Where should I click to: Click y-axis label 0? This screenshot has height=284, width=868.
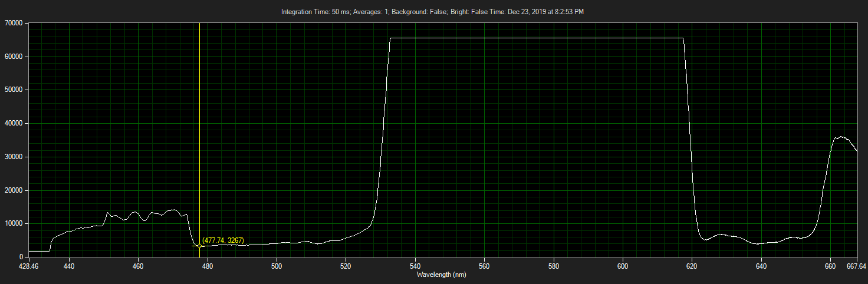(x=21, y=257)
